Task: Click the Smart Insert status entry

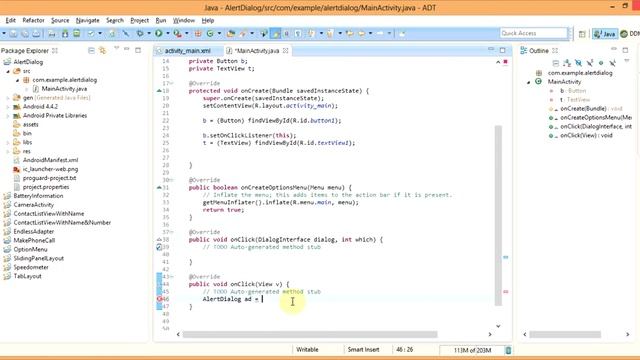Action: [363, 349]
